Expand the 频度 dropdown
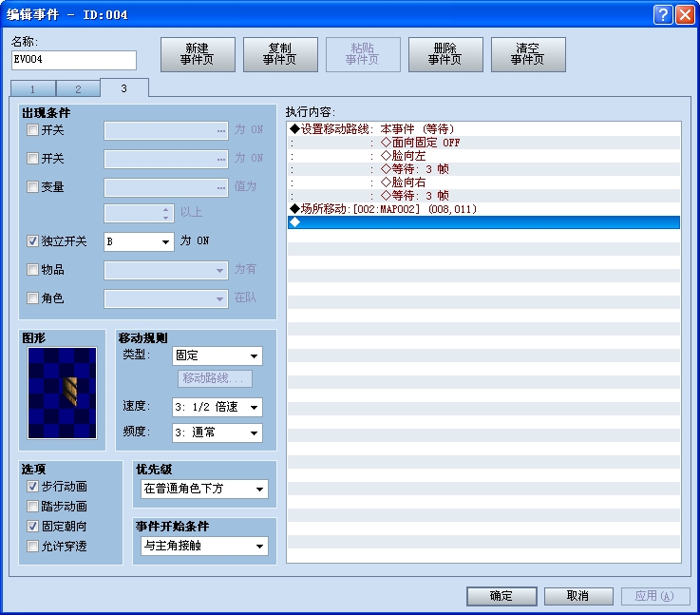 click(217, 432)
